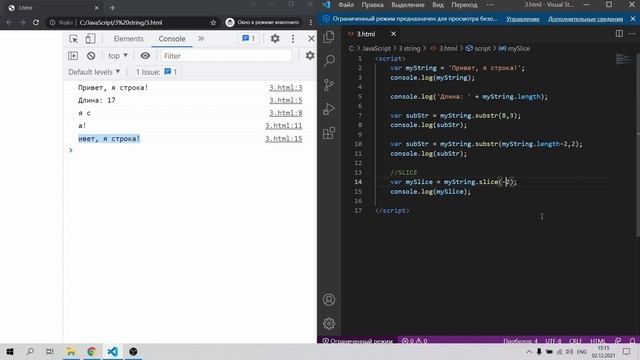
Task: Switch to Chrome on taskbar
Action: 92,351
